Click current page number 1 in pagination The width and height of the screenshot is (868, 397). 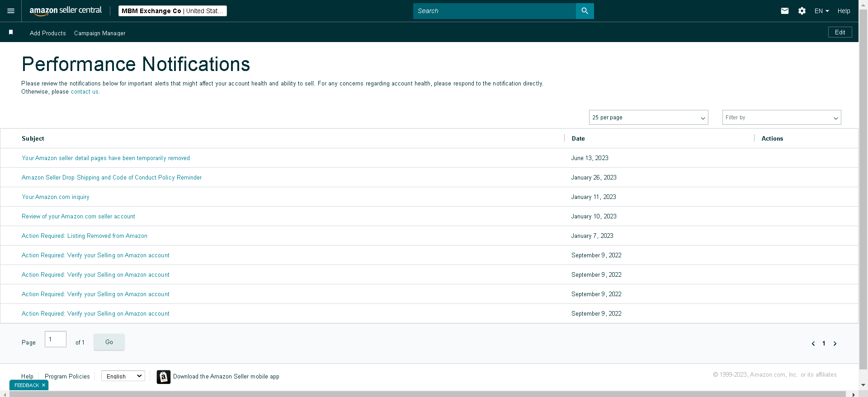point(824,344)
